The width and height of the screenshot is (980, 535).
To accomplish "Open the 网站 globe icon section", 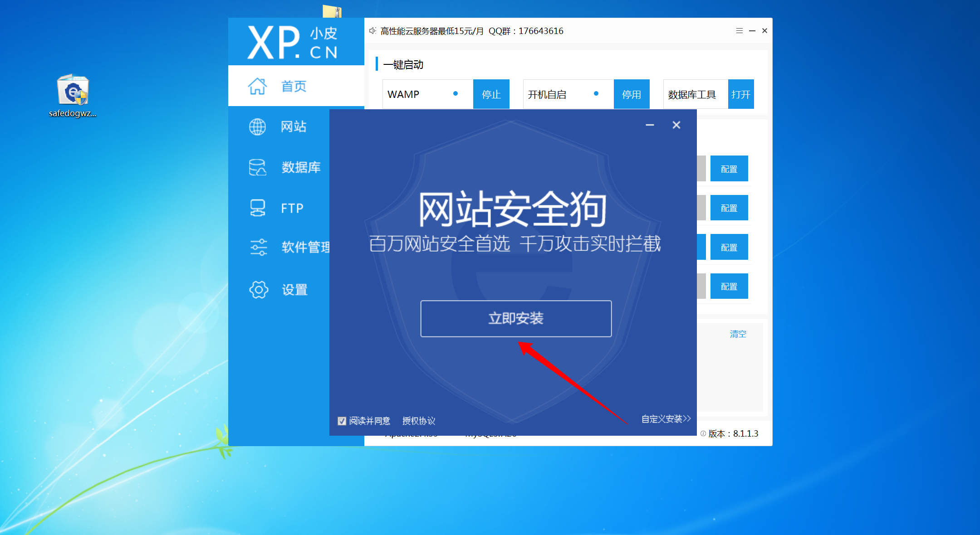I will click(x=257, y=127).
